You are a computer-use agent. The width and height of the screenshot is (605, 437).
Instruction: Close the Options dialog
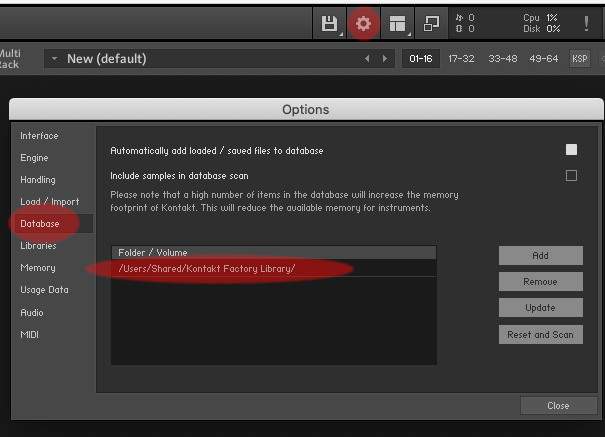[x=558, y=405]
